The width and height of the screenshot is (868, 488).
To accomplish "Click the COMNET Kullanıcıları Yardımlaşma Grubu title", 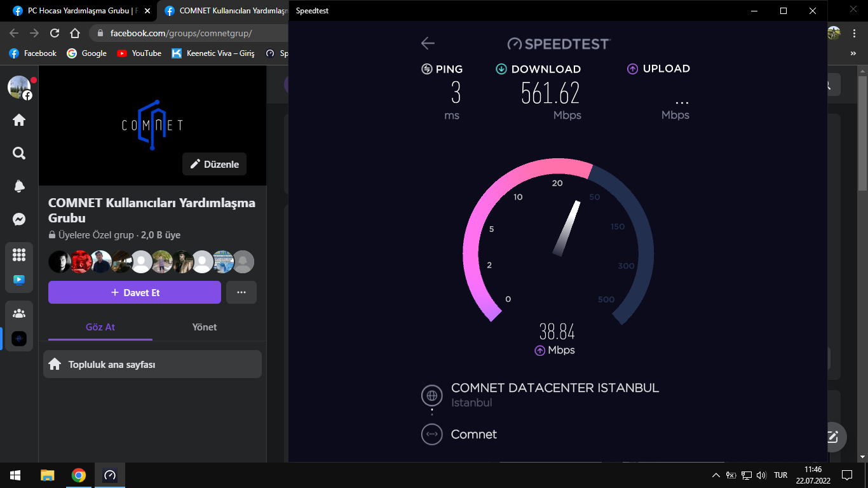I will 152,210.
